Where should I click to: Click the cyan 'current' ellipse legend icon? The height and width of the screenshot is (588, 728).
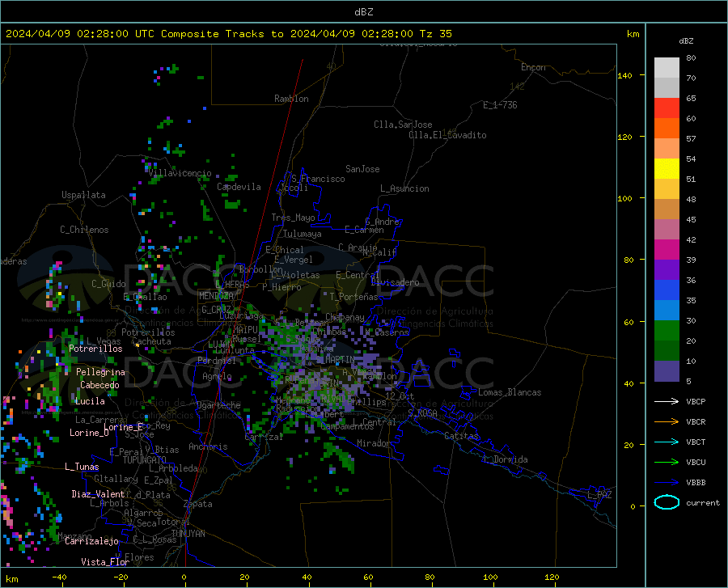click(667, 502)
